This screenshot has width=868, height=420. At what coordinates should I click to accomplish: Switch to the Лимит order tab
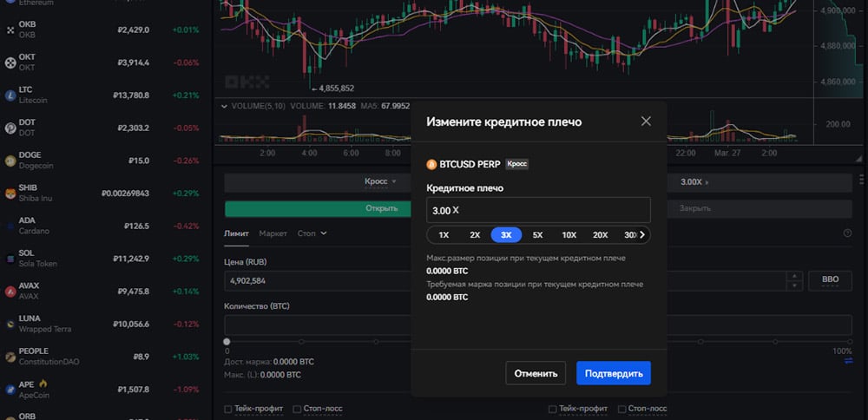(x=236, y=233)
